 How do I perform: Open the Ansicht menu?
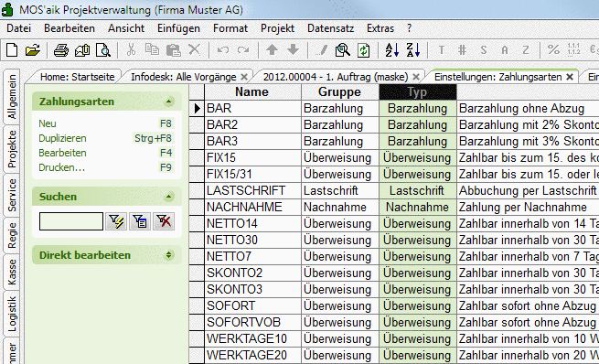coord(126,28)
